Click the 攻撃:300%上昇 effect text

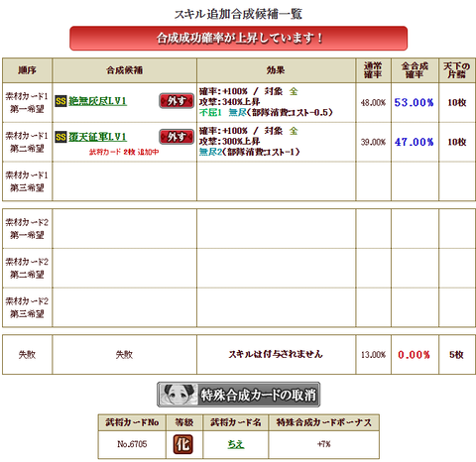tap(229, 141)
